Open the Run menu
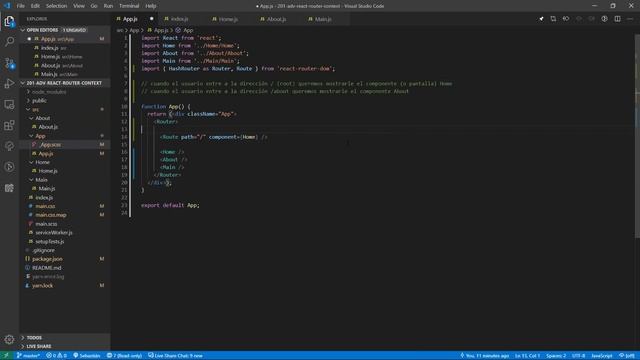This screenshot has width=640, height=360. pos(108,6)
